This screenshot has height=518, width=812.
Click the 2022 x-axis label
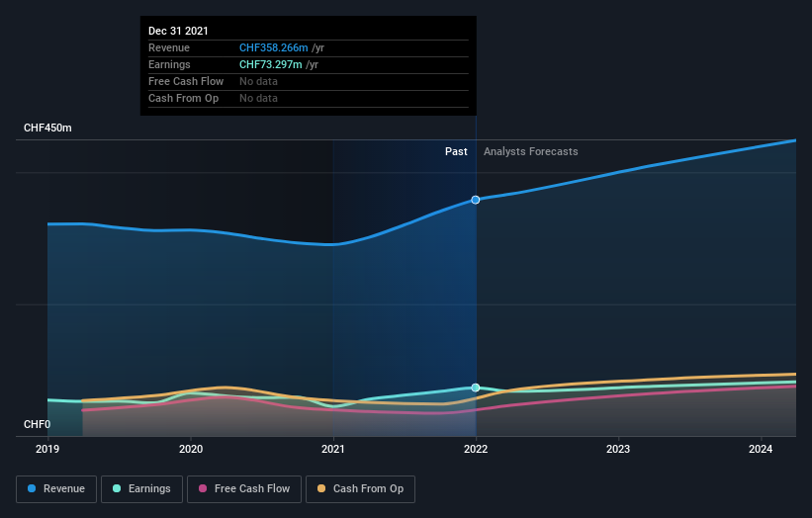pos(476,449)
